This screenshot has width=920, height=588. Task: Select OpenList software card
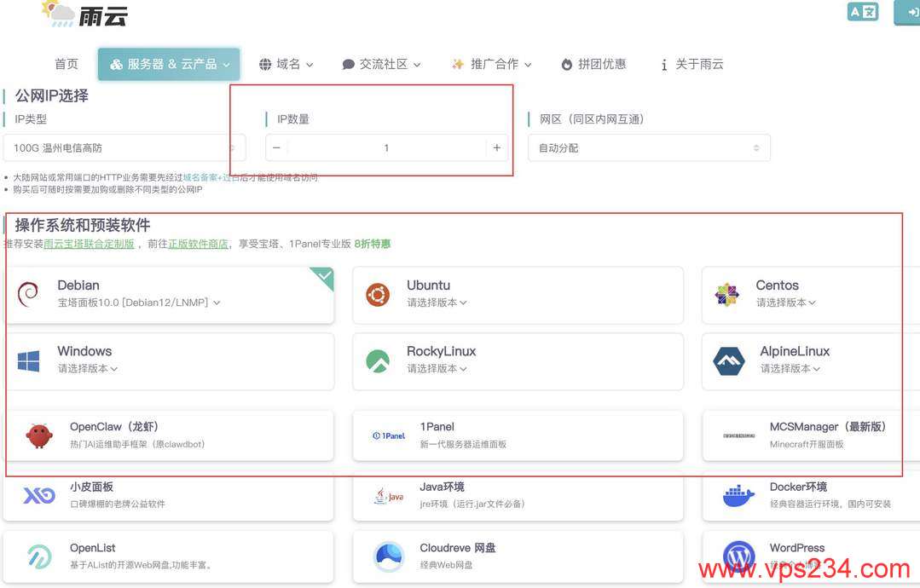(x=168, y=556)
